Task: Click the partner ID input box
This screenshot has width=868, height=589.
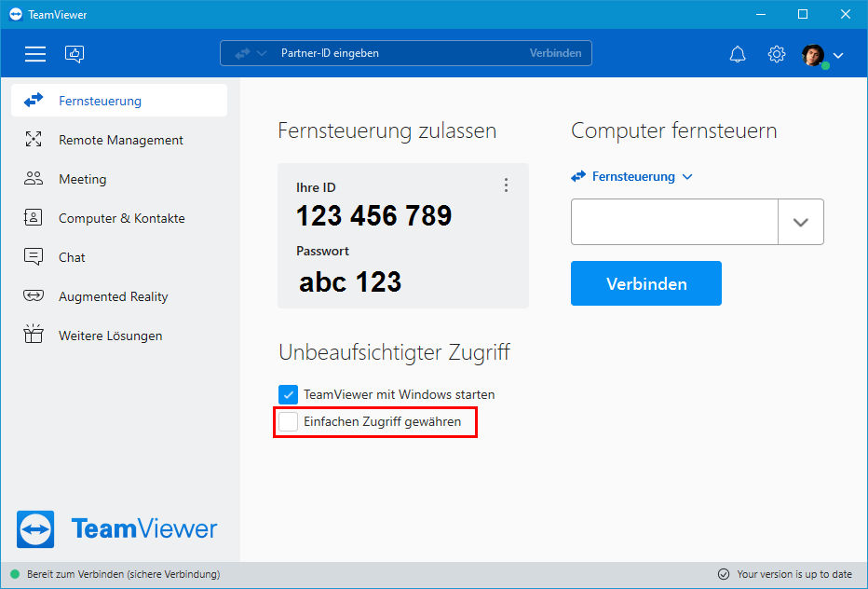Action: click(x=674, y=222)
